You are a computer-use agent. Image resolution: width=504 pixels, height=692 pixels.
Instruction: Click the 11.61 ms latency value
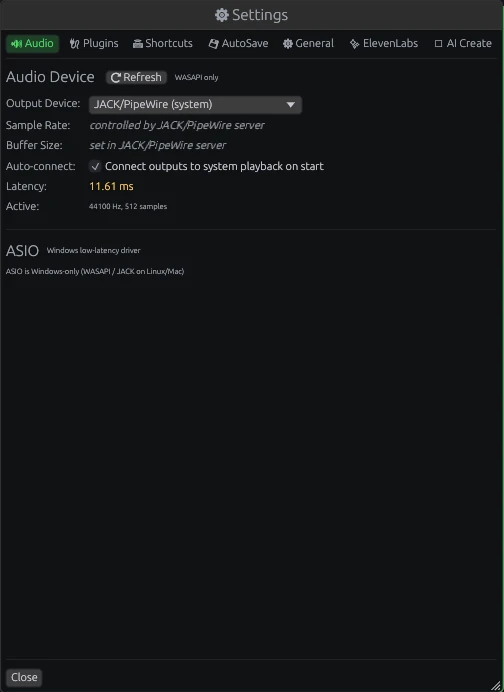[x=111, y=186]
